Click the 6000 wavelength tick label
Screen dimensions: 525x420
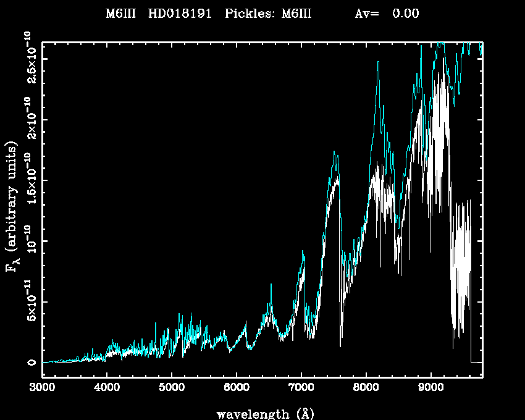(236, 388)
